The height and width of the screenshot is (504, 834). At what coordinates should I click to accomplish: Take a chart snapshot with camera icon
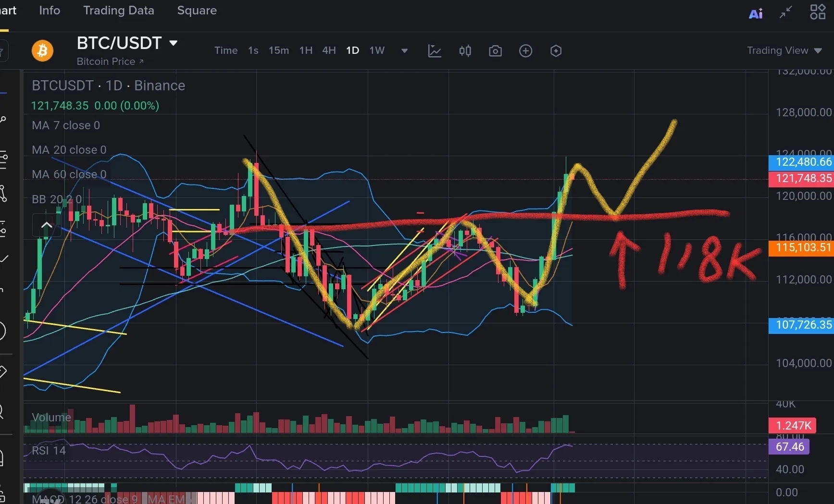(495, 51)
